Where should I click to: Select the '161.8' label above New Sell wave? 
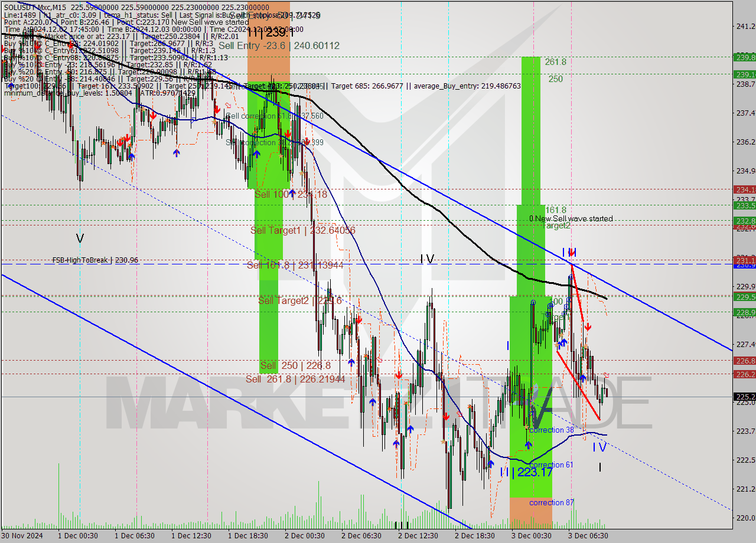(x=556, y=210)
